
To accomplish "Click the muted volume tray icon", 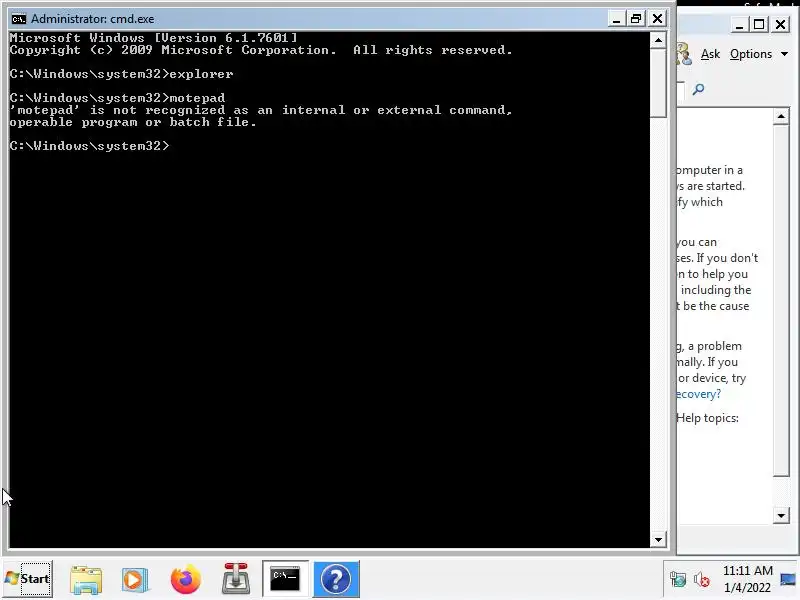I will click(702, 579).
